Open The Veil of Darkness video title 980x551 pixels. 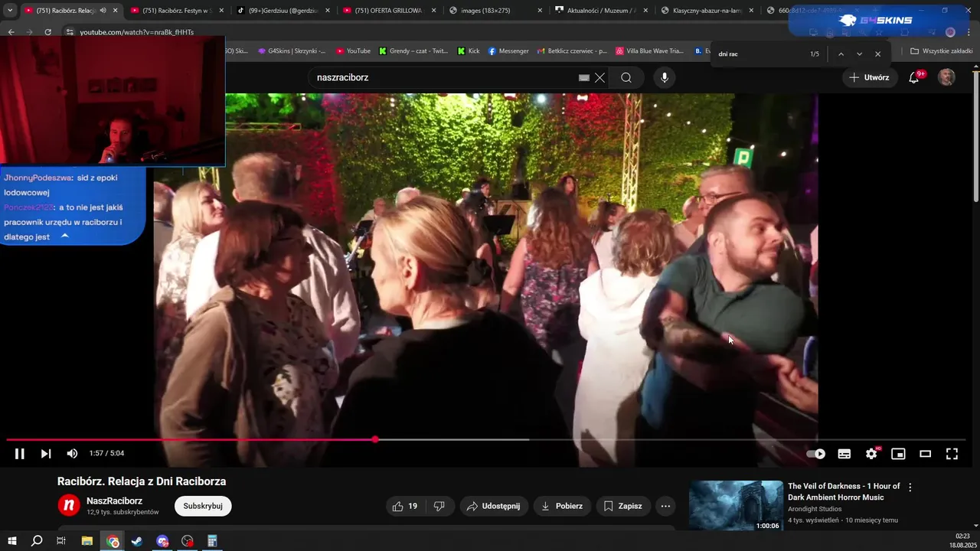(x=844, y=491)
